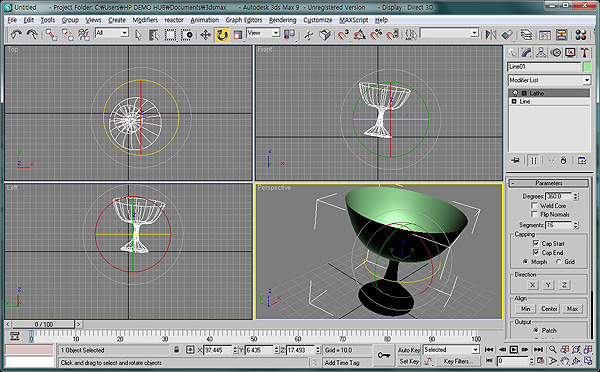
Task: Click the Use Pivot Point Center icon
Action: coord(290,35)
